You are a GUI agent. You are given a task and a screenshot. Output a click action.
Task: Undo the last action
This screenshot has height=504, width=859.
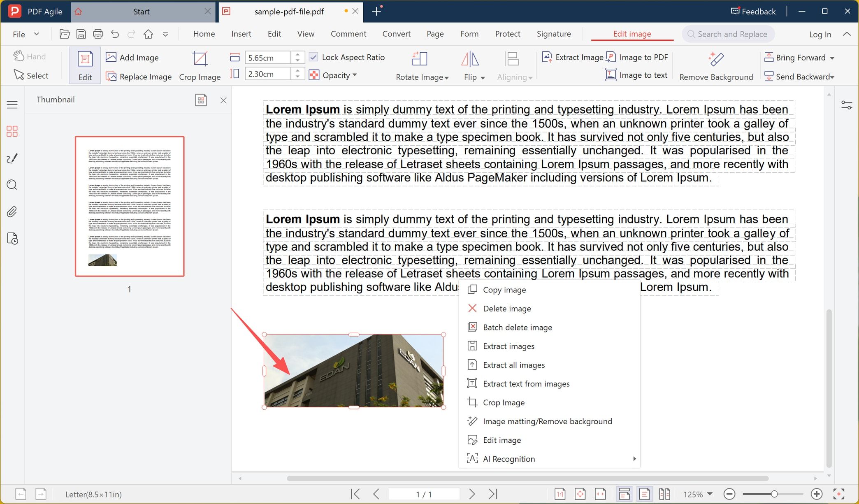(115, 34)
